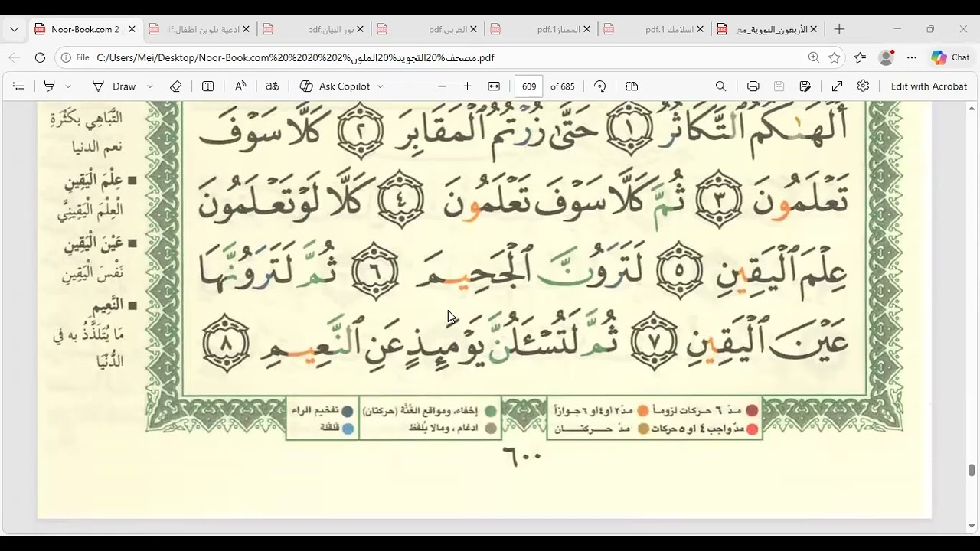Close the Noor-Book.com tab
Viewport: 980px width, 551px height.
(x=132, y=29)
